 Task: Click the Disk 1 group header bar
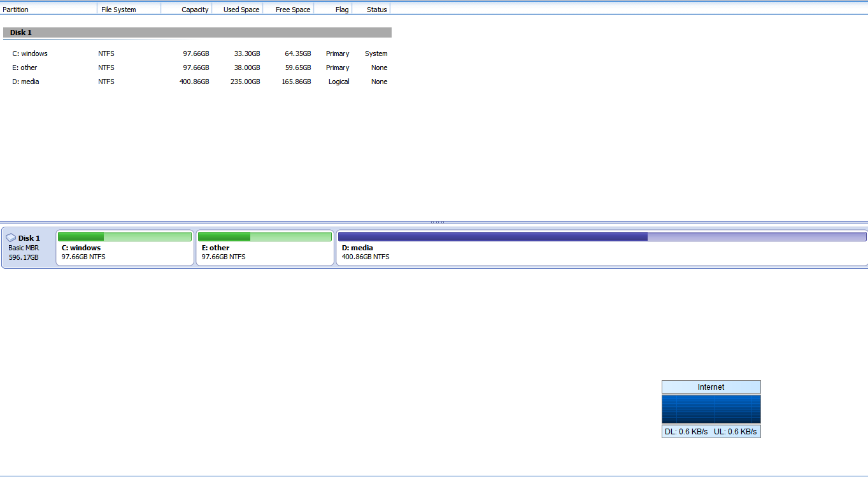tap(197, 32)
